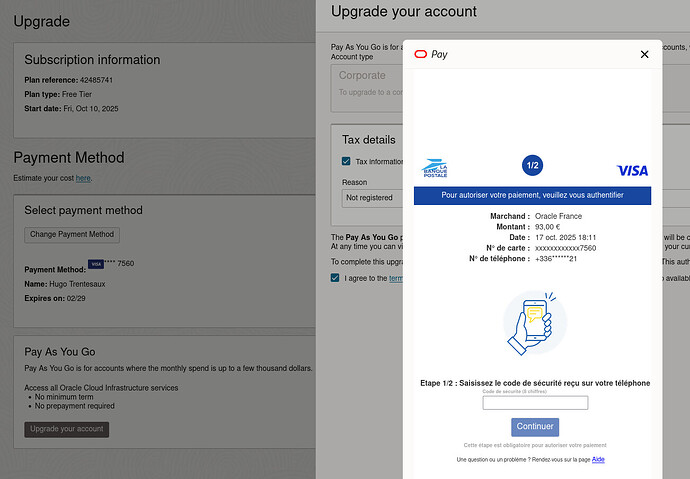This screenshot has height=479, width=690.
Task: Close the Oracle Pay dialog
Action: pos(644,55)
